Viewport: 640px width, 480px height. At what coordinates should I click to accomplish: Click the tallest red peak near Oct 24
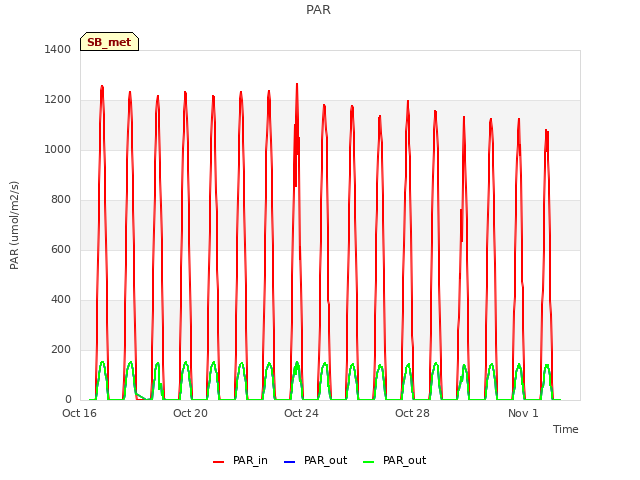click(x=297, y=84)
